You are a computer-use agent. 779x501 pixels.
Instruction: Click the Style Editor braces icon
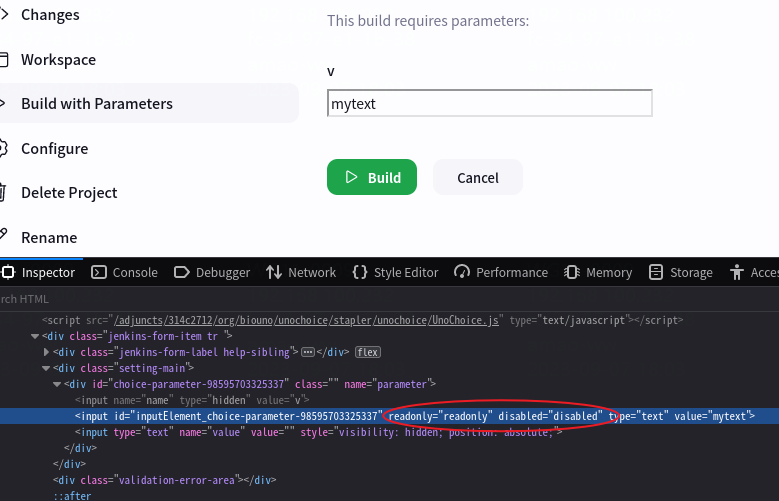pos(360,272)
